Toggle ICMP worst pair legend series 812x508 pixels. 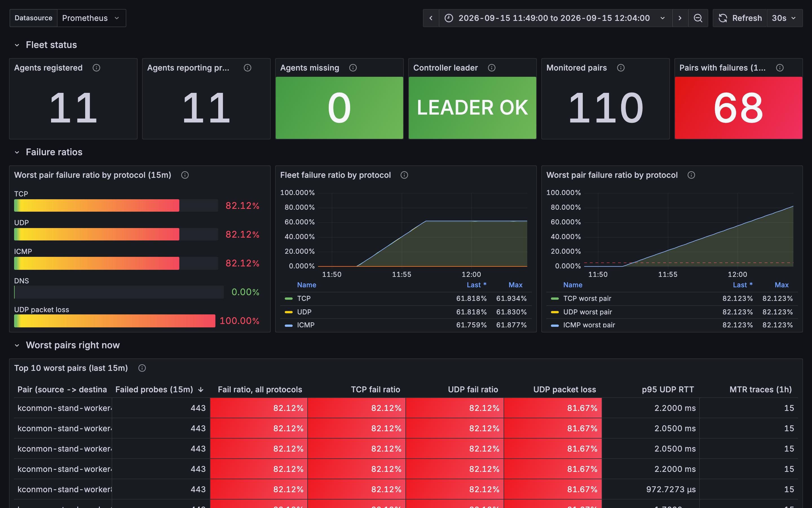click(x=589, y=325)
